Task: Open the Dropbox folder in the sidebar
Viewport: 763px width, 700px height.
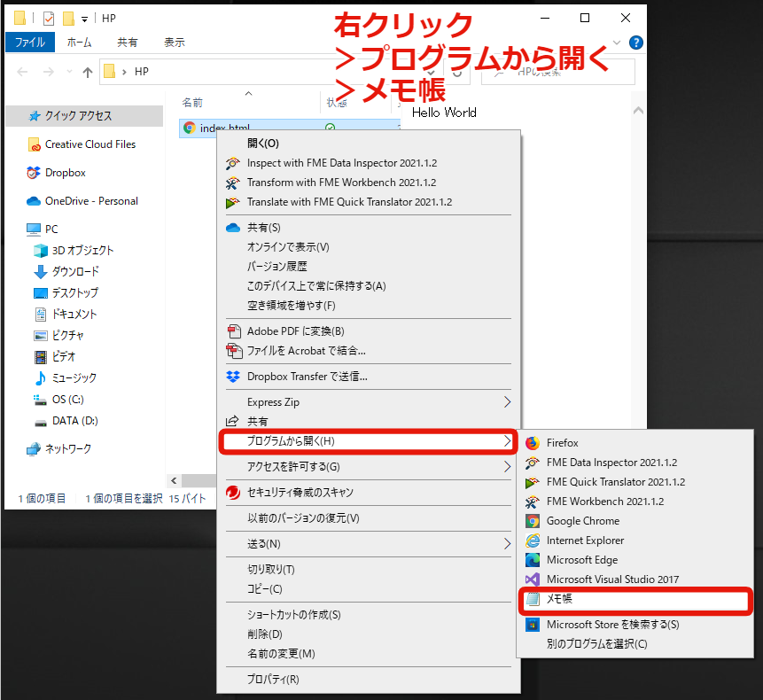Action: click(69, 172)
